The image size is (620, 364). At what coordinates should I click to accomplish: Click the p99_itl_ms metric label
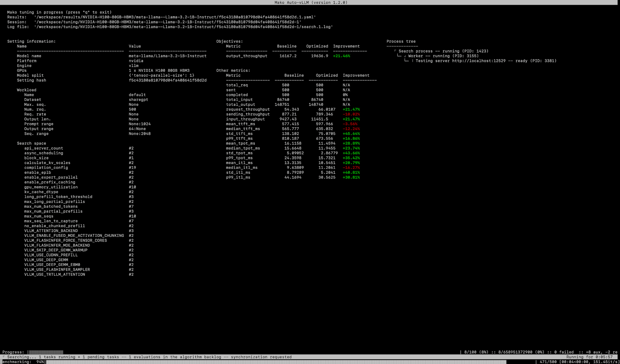pyautogui.click(x=238, y=177)
